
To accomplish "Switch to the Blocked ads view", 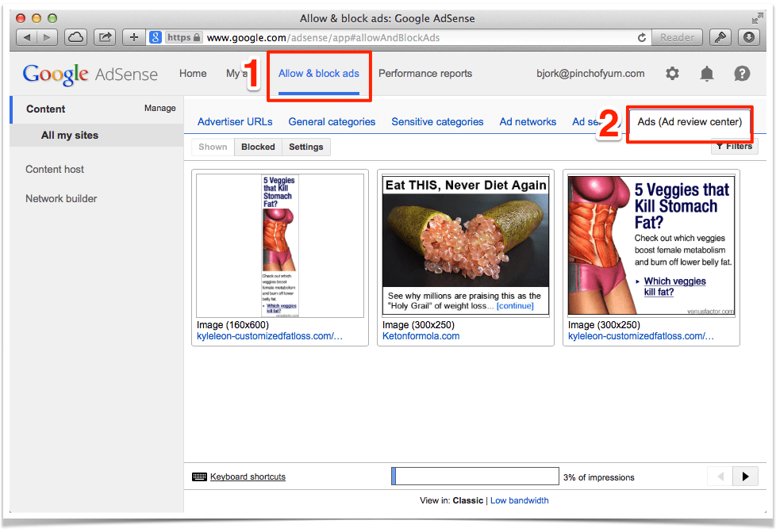I will (x=258, y=147).
